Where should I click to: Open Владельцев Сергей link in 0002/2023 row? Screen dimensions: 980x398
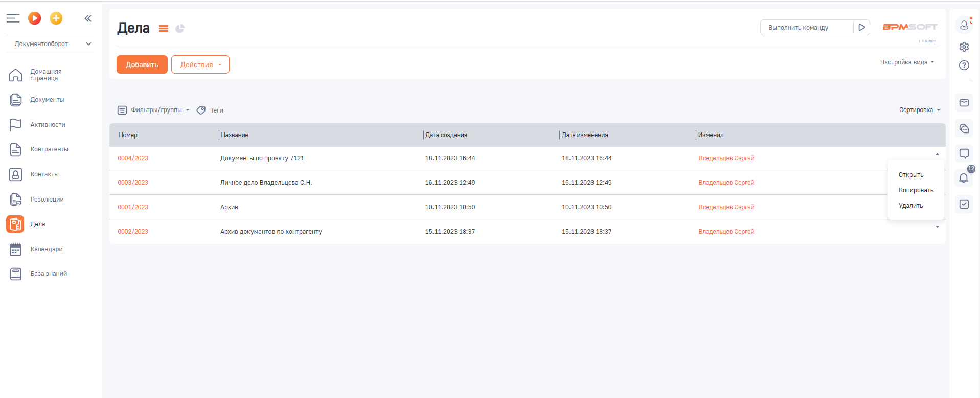point(726,232)
